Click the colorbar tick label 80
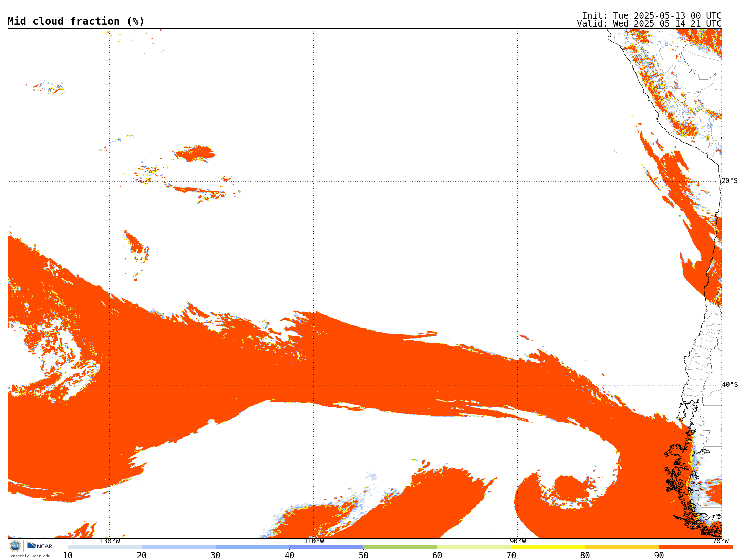Screen dimensions: 744x560 click(x=585, y=556)
